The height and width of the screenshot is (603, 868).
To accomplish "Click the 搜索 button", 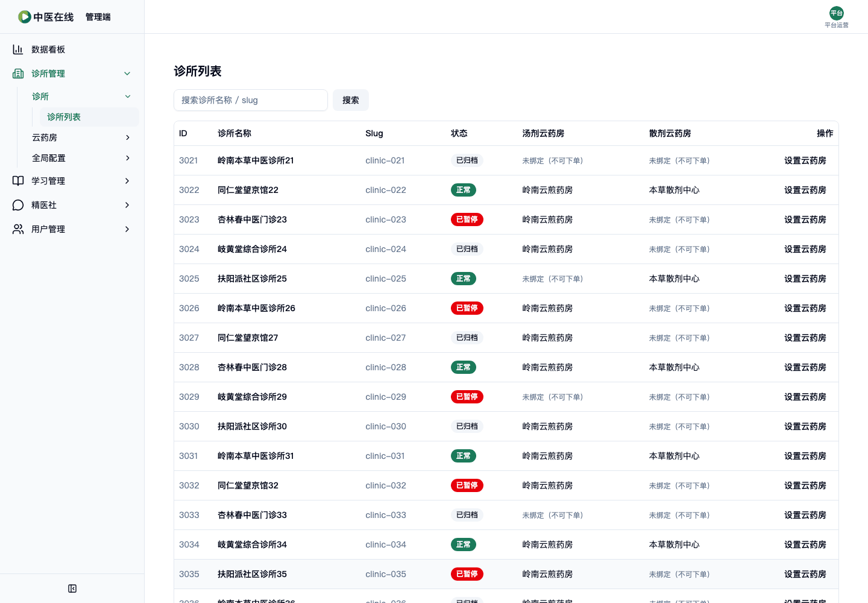I will [x=351, y=100].
